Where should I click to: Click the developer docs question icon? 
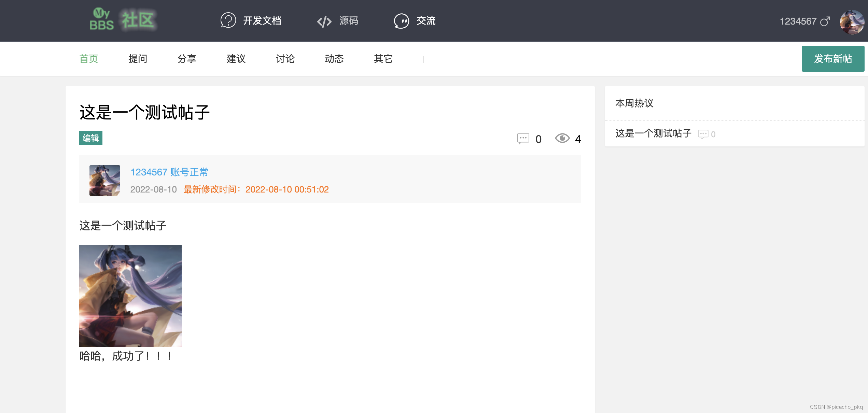tap(228, 20)
